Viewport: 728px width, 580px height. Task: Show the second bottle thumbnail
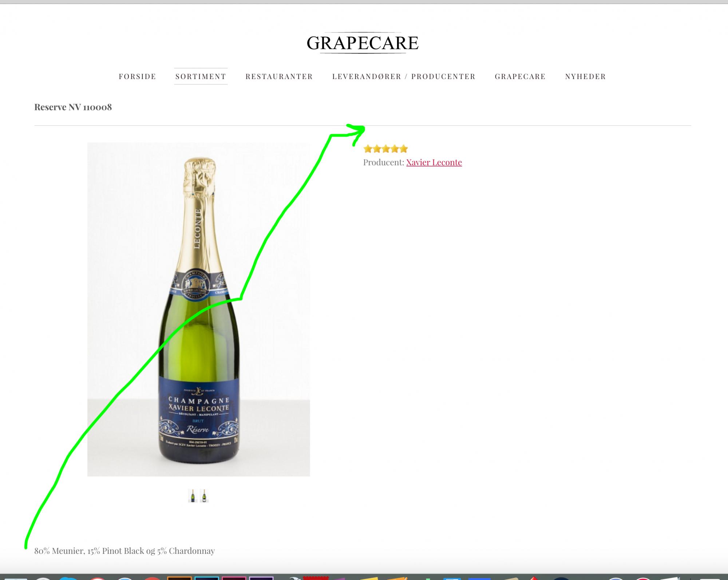[204, 496]
